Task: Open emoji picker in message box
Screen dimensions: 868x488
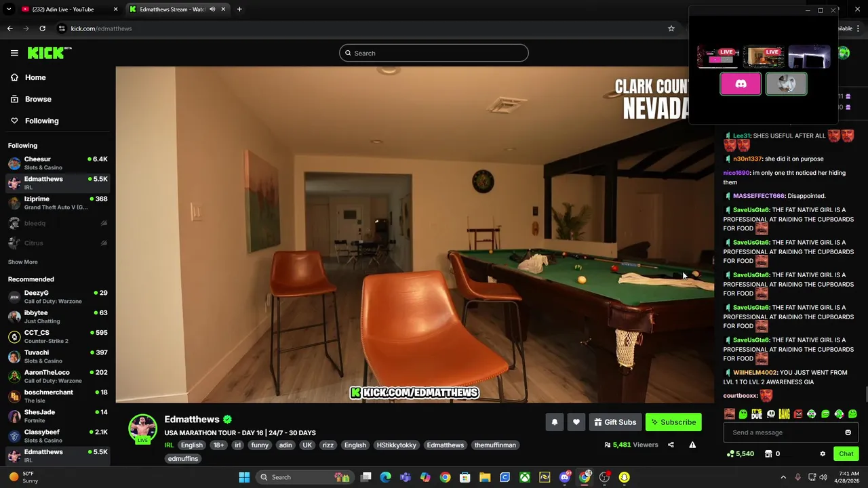Action: click(x=848, y=432)
